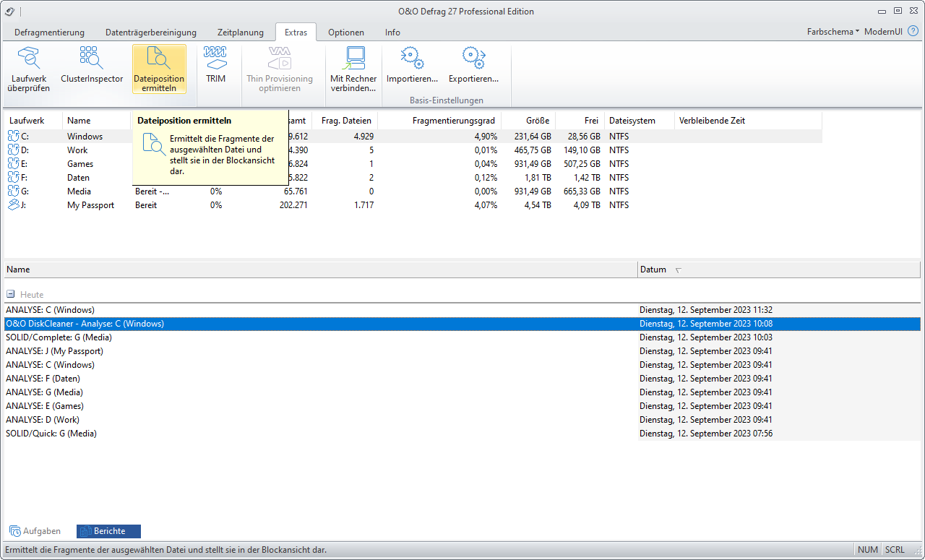The image size is (925, 560).
Task: Click the Windows drive name
Action: coord(85,137)
